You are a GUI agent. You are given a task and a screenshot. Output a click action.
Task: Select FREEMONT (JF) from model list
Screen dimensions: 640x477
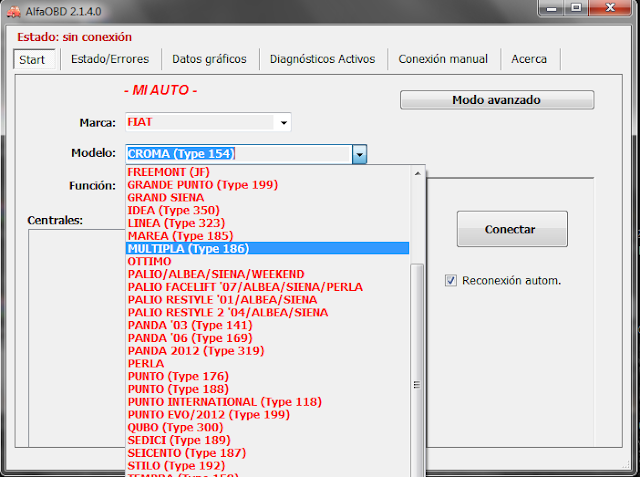pos(267,172)
